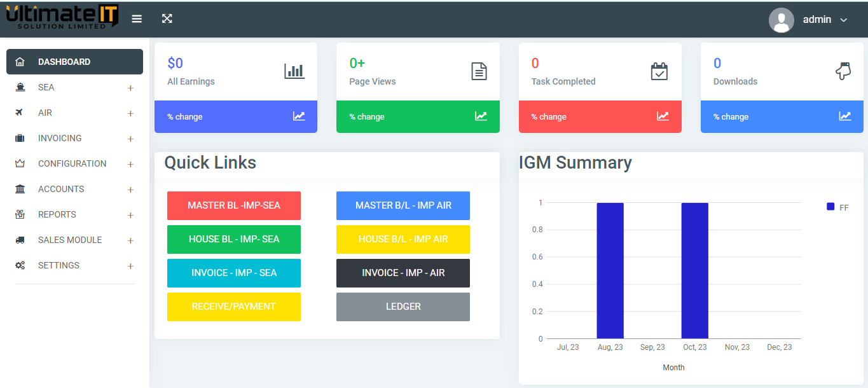Screen dimensions: 868x388
Task: Toggle the FF legend entry in IGM chart
Action: coord(837,207)
